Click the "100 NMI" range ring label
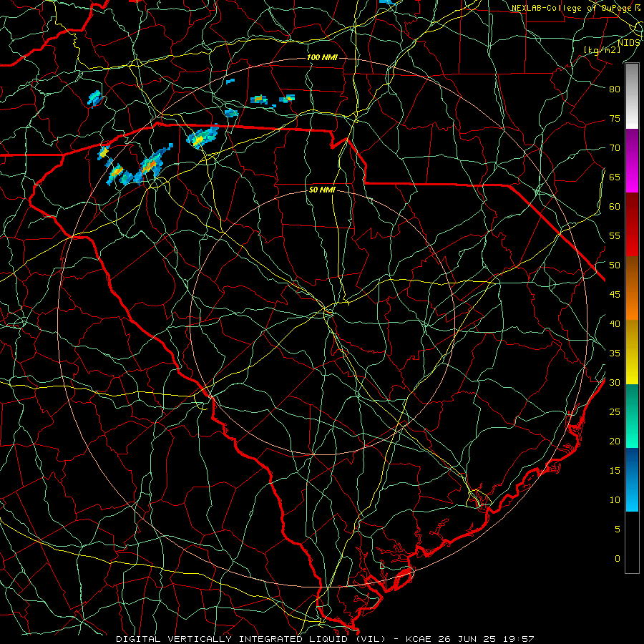The height and width of the screenshot is (644, 644). (322, 57)
